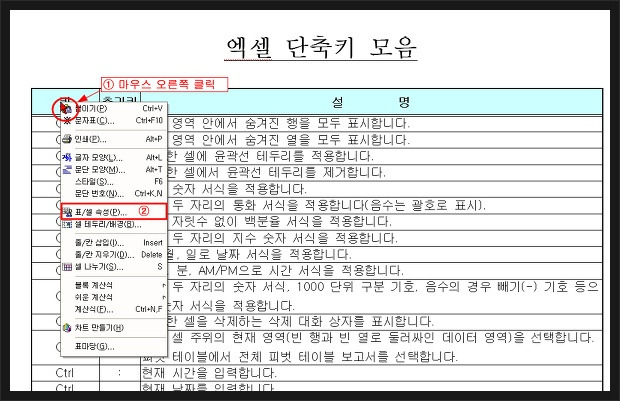Open 문단 모양(M) paragraph shape dialog
The image size is (620, 401).
point(114,170)
